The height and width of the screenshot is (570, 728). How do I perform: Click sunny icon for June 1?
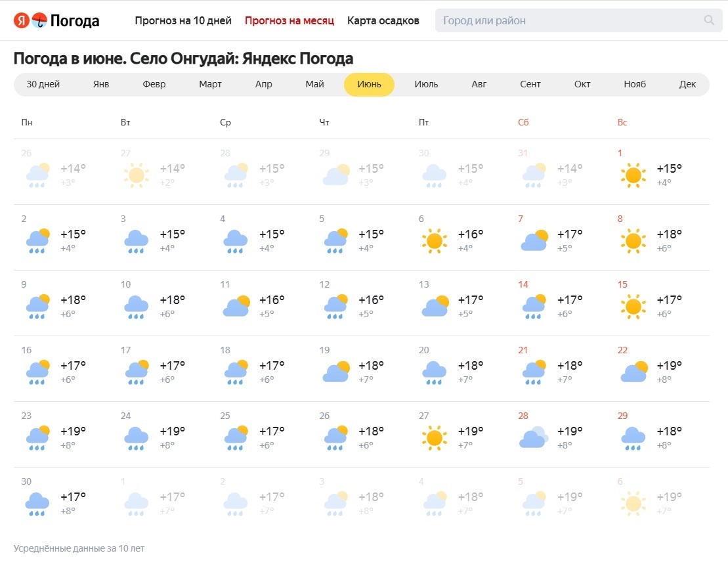pos(633,175)
